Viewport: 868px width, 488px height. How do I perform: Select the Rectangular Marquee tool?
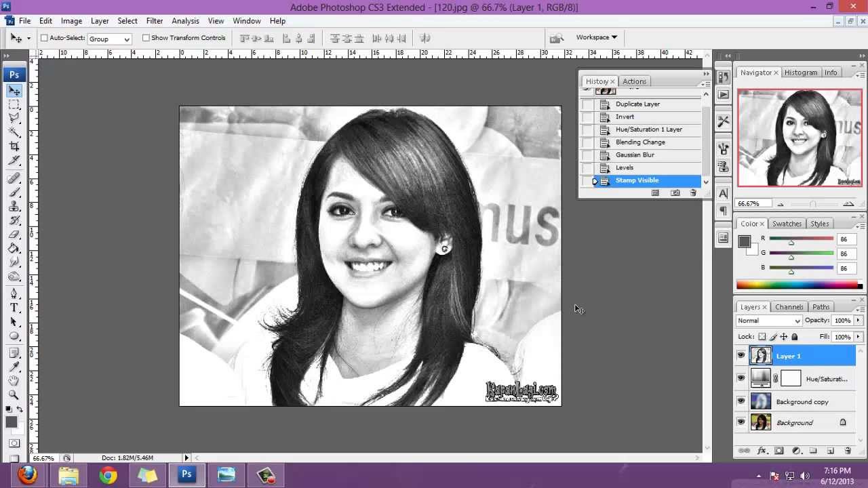pos(14,104)
